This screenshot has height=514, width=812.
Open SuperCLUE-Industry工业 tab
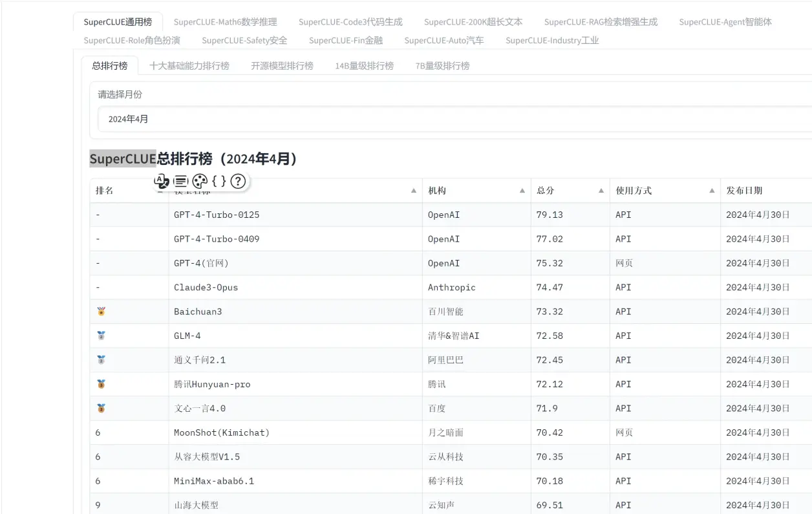pyautogui.click(x=552, y=40)
